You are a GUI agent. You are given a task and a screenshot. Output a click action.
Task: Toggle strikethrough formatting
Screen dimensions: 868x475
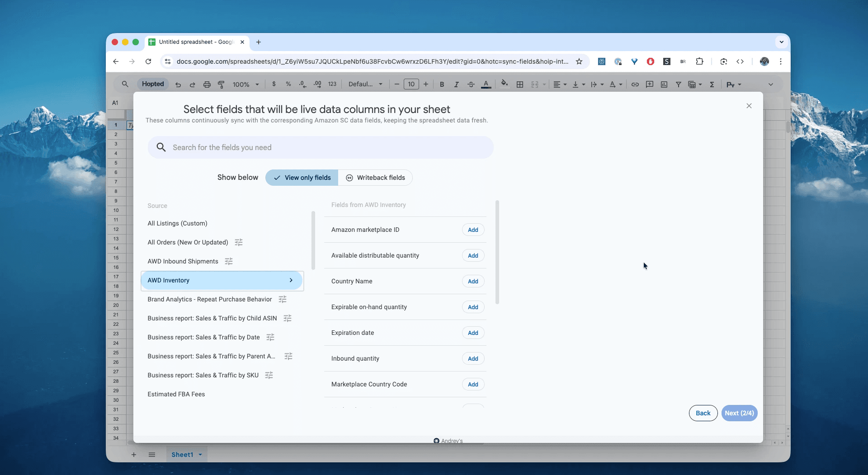pos(471,85)
